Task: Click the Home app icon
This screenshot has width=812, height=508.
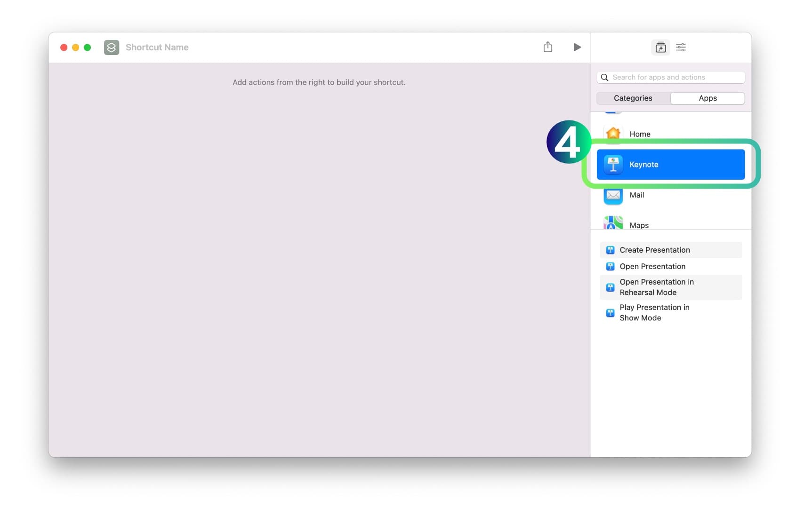Action: 613,134
